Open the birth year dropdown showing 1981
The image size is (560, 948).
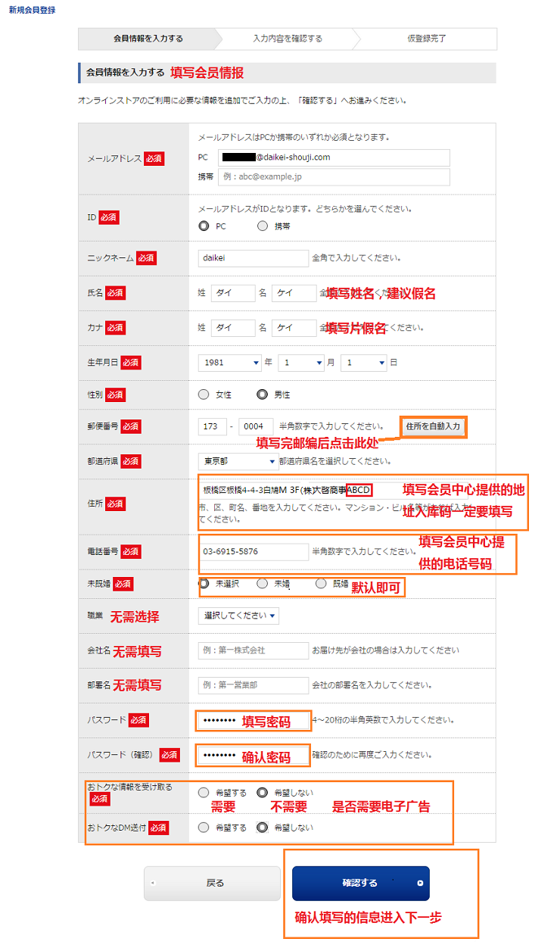pyautogui.click(x=230, y=363)
